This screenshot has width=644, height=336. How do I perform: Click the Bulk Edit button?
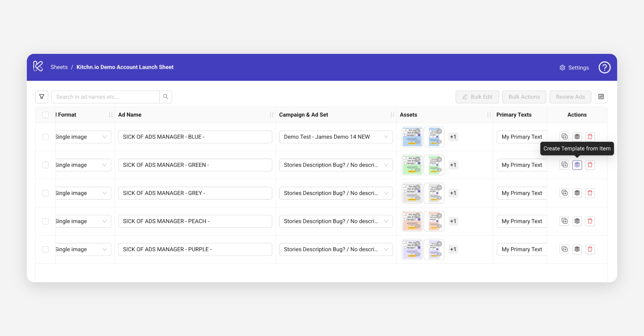[477, 97]
